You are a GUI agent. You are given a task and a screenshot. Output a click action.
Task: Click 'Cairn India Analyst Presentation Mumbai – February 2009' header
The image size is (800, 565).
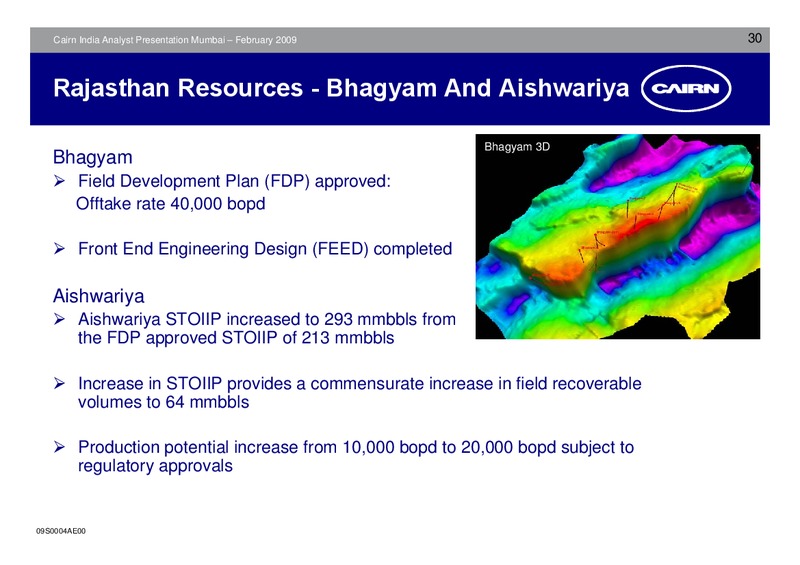175,40
